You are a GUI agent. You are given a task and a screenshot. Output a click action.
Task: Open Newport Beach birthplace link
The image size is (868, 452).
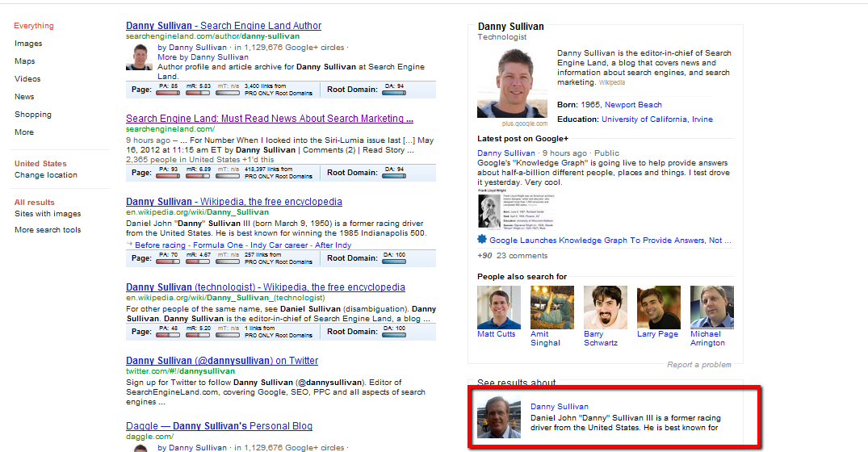[633, 105]
